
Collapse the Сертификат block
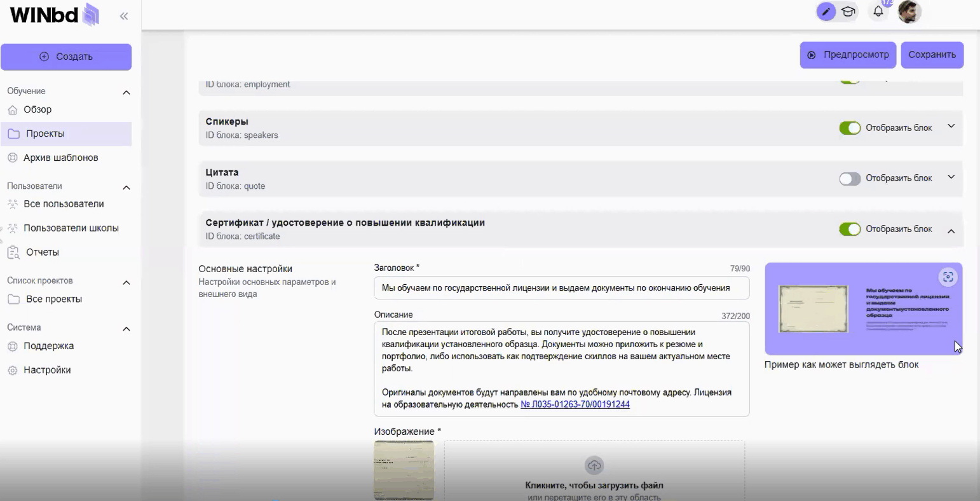point(951,231)
